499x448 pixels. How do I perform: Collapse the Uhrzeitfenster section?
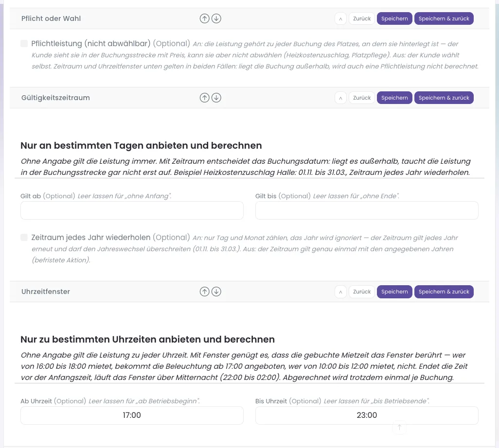[x=340, y=292]
